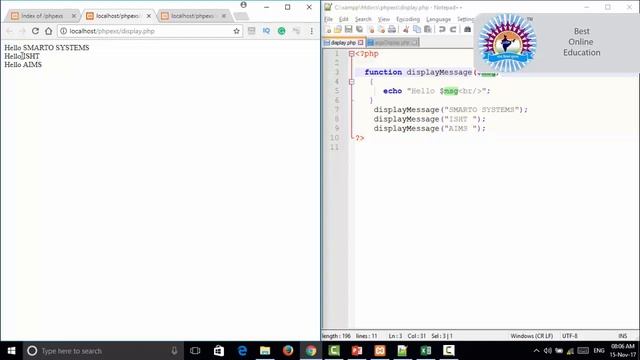Open the taskbar clock and date

[623, 351]
